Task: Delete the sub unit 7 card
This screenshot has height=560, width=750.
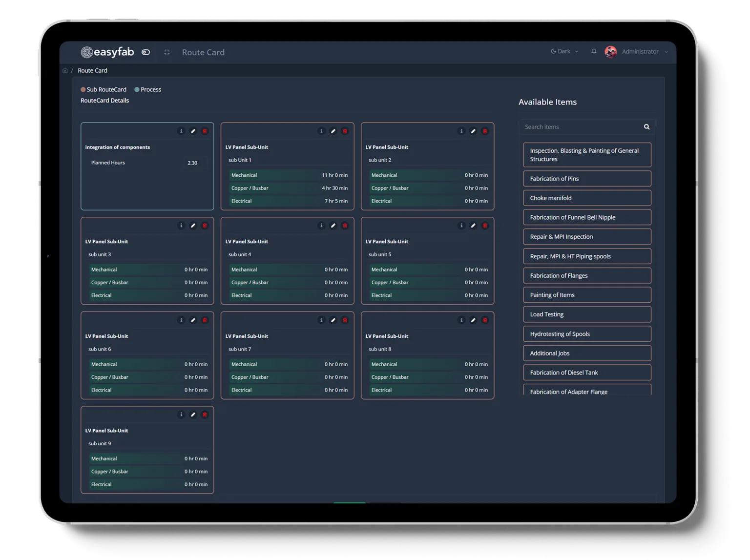Action: pyautogui.click(x=345, y=320)
